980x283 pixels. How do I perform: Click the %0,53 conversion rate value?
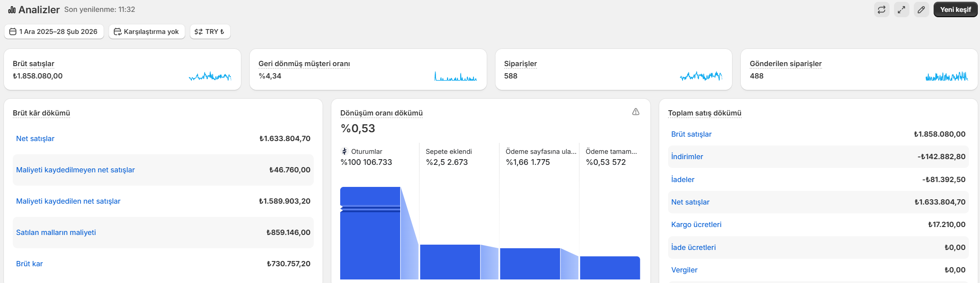point(358,128)
